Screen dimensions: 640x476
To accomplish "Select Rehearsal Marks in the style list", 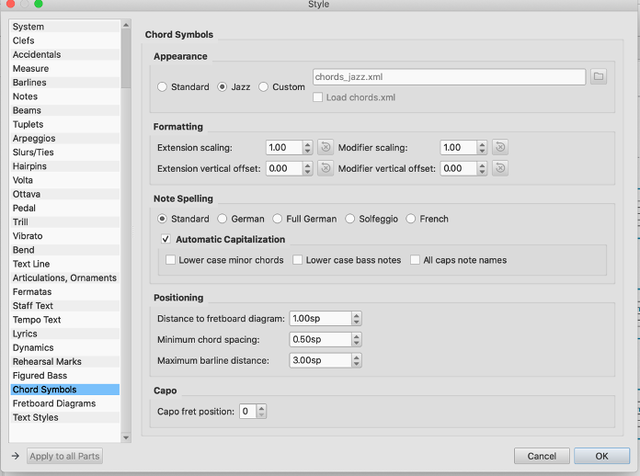I will pos(47,361).
